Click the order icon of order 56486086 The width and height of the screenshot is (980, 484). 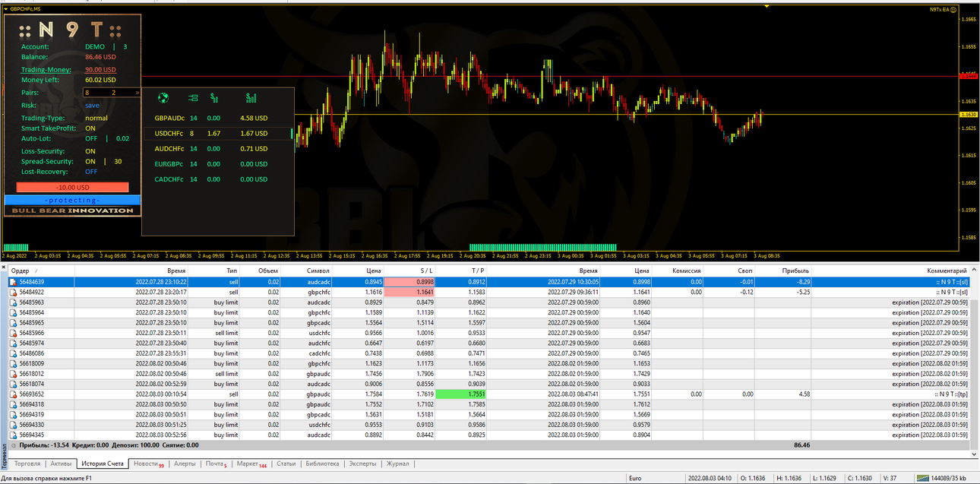(x=13, y=353)
